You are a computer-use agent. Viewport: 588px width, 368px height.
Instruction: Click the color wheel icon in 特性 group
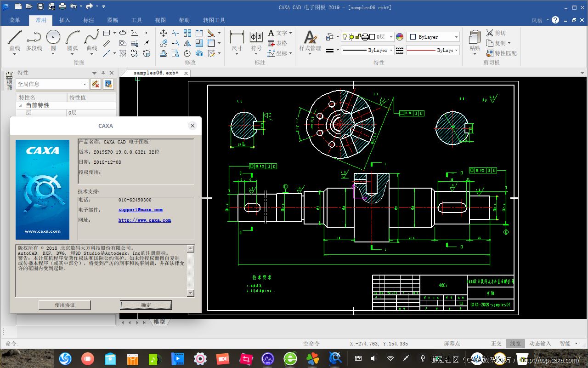click(x=400, y=37)
